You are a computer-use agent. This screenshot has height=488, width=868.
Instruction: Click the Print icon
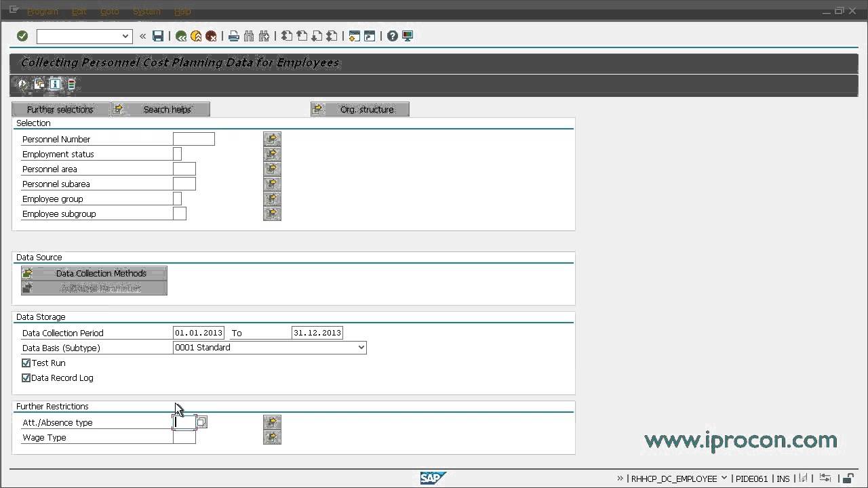234,36
